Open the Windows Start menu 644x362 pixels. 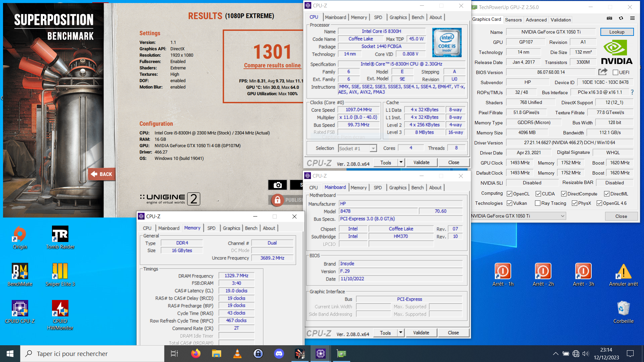(x=10, y=354)
